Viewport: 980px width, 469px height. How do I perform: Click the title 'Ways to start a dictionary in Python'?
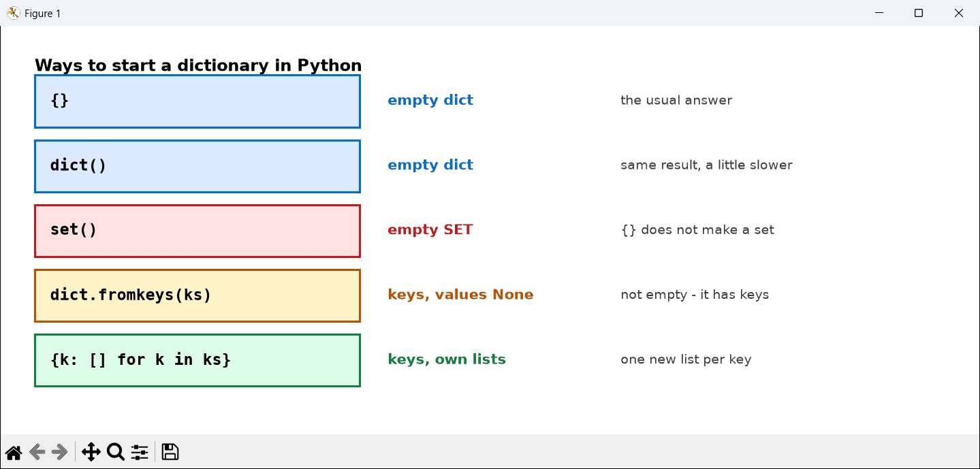[x=198, y=65]
